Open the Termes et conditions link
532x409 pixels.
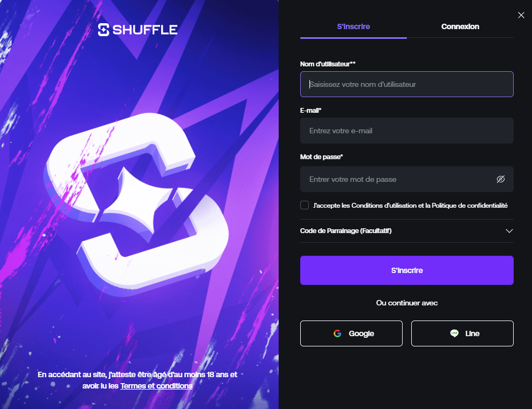[x=156, y=386]
